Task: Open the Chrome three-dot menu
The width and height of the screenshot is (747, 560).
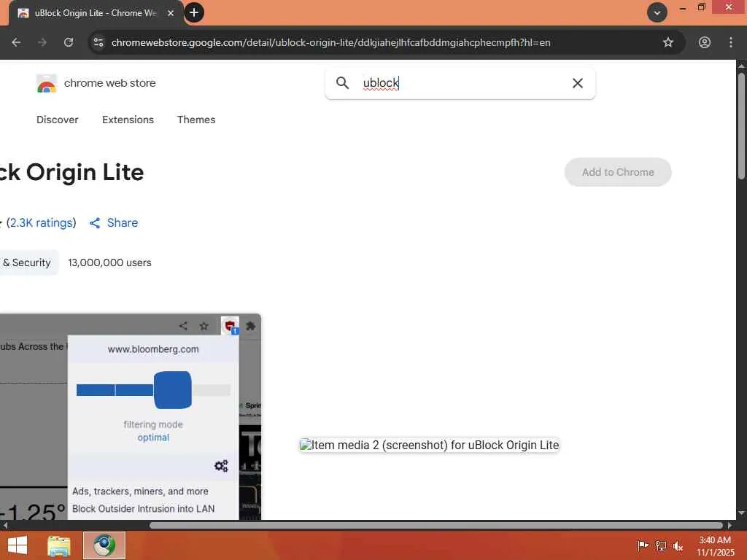Action: (731, 42)
